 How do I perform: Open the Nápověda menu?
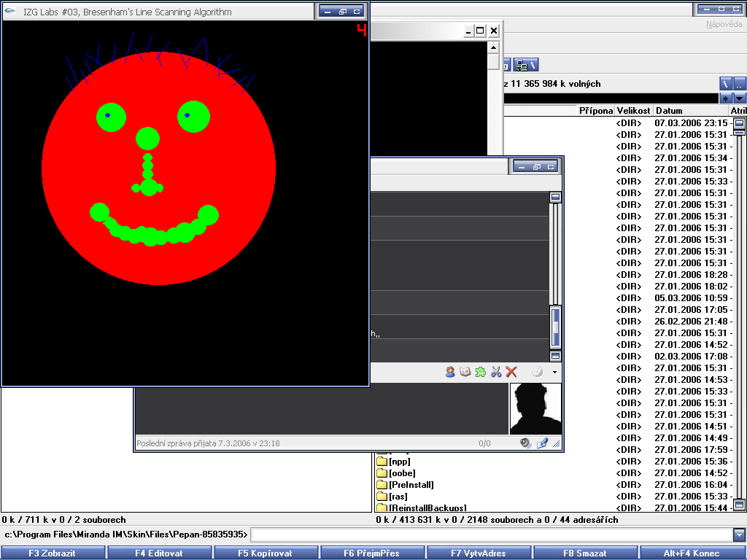[724, 24]
